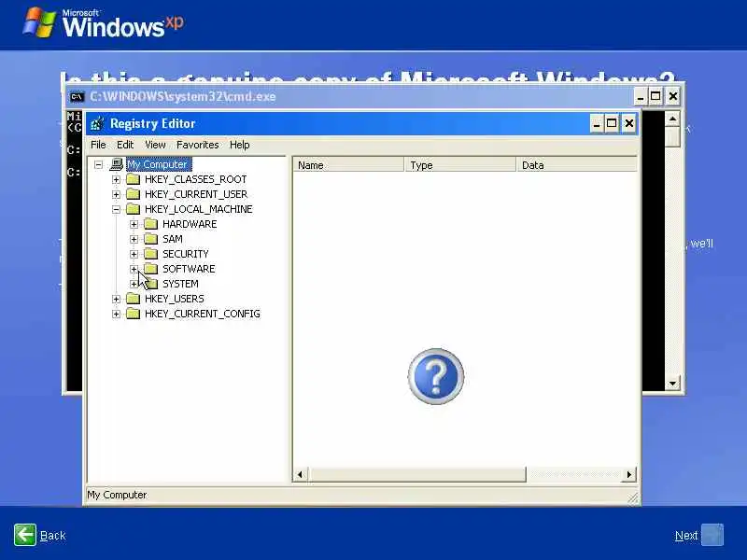Viewport: 747px width, 560px height.
Task: Click the SECURITY folder icon
Action: (x=151, y=254)
